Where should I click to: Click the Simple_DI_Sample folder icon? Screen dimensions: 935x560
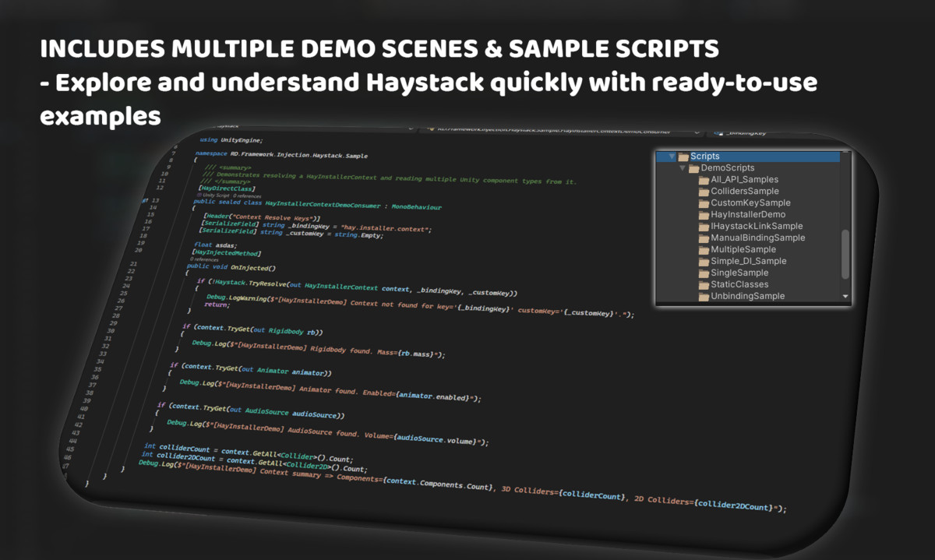click(x=704, y=262)
